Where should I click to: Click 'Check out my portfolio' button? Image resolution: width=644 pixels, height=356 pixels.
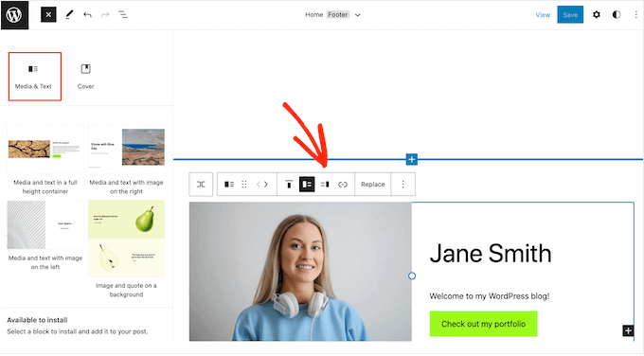coord(483,324)
